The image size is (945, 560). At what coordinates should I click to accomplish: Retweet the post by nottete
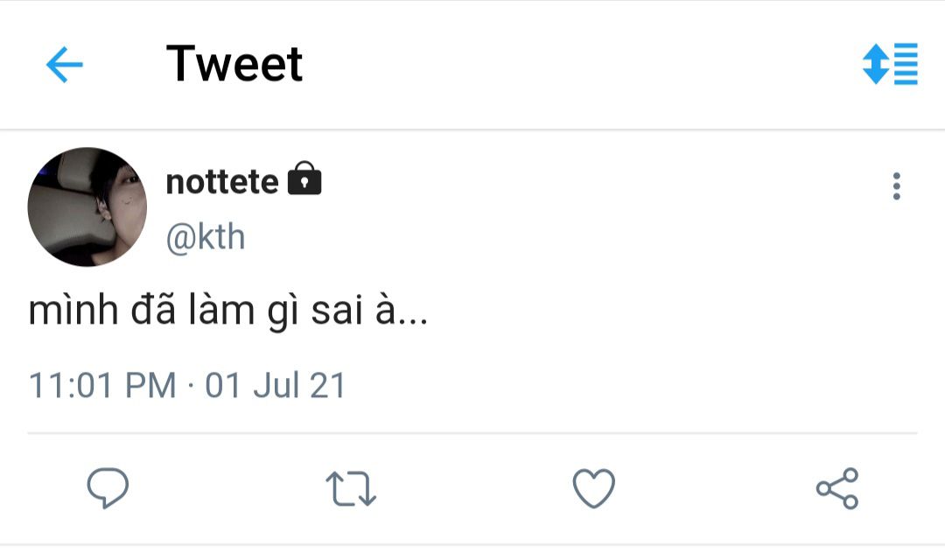(351, 488)
